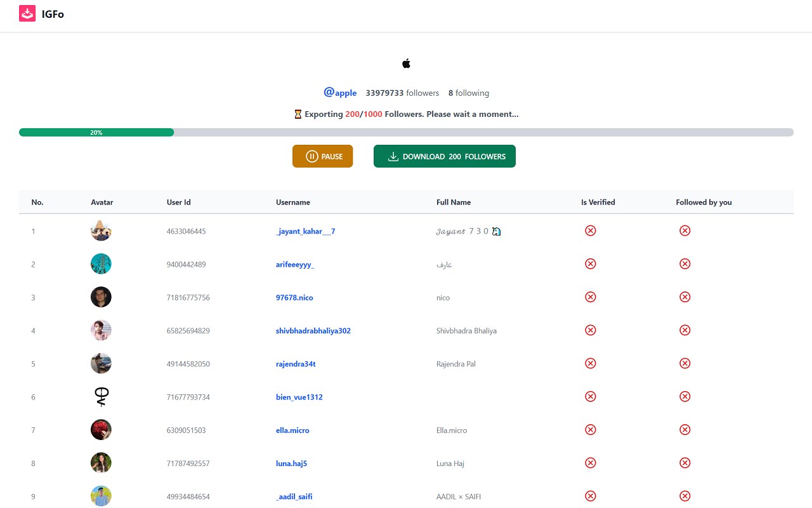Click Followed by you icon for ella.micro
Screen dimensions: 812x508
coord(685,429)
